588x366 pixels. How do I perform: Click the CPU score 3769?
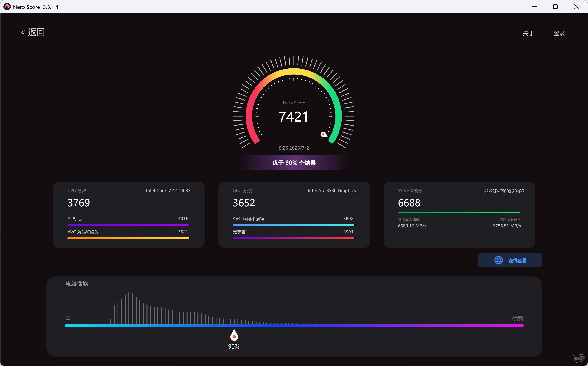pos(79,203)
